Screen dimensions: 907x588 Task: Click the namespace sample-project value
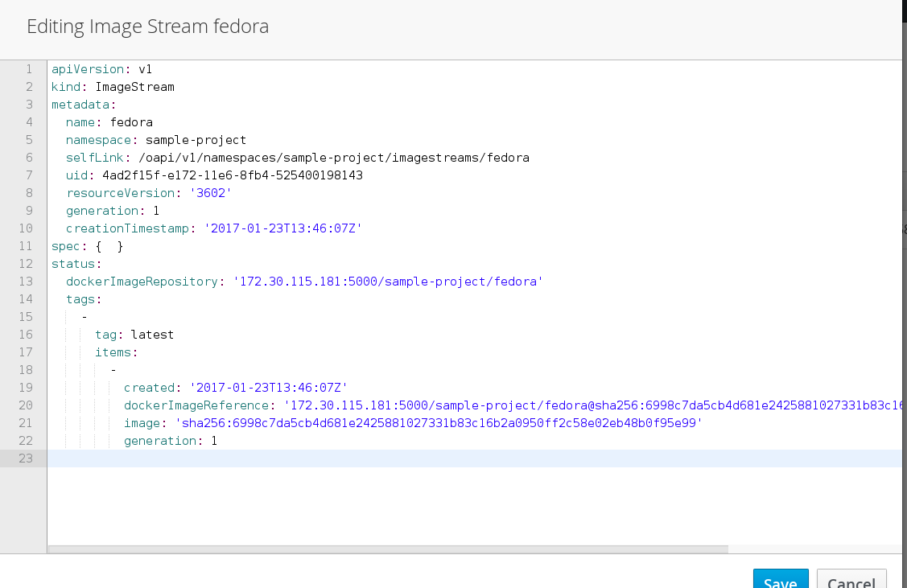click(196, 140)
